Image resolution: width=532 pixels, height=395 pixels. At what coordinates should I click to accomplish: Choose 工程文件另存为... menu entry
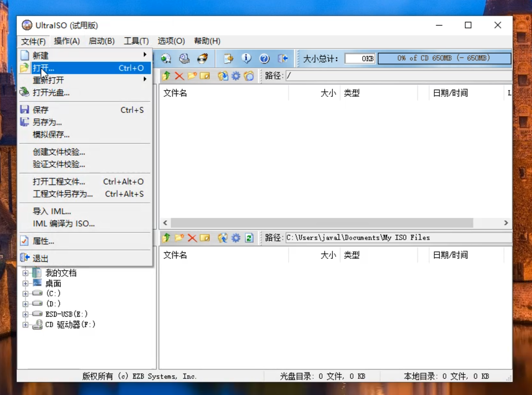tap(85, 194)
